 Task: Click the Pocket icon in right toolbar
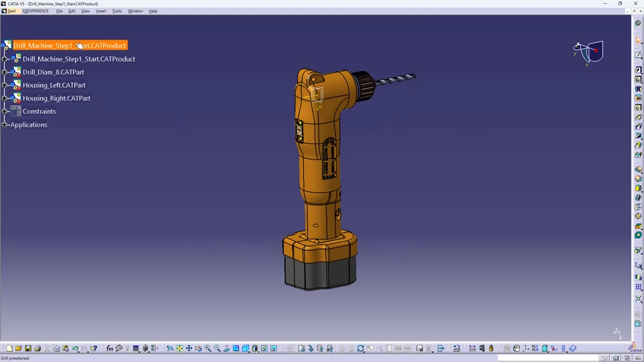tap(638, 80)
